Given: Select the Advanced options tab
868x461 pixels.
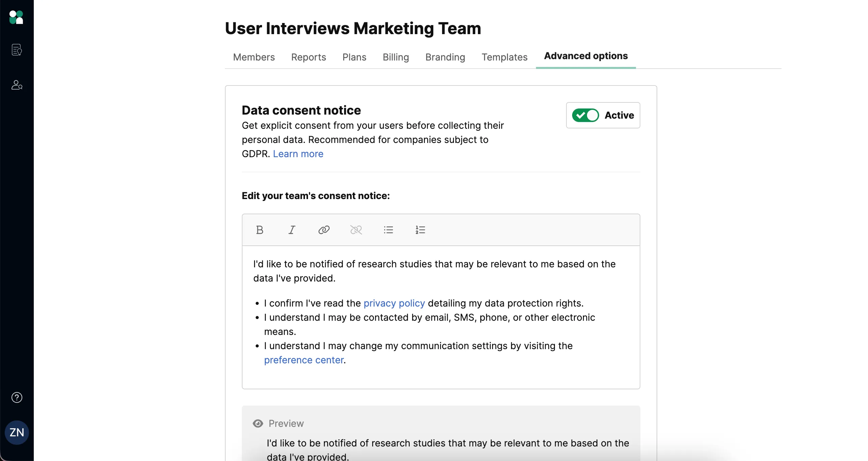Looking at the screenshot, I should tap(586, 56).
